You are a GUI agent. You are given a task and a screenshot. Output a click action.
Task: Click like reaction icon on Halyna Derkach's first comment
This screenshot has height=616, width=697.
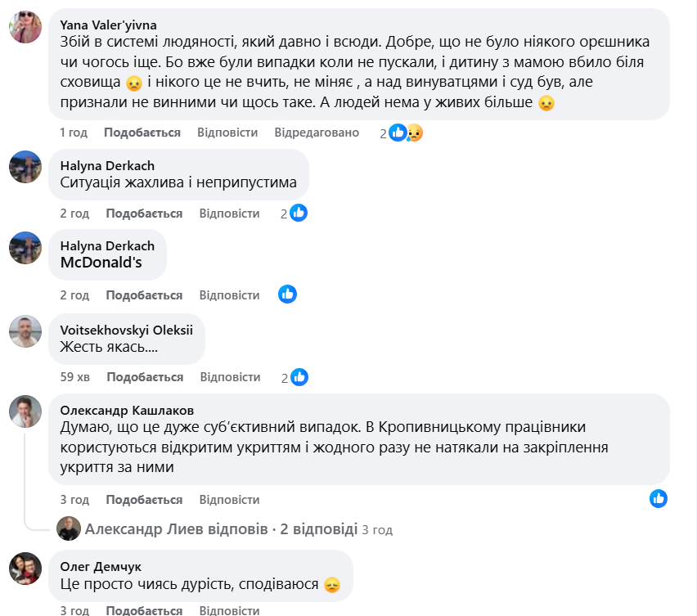299,214
